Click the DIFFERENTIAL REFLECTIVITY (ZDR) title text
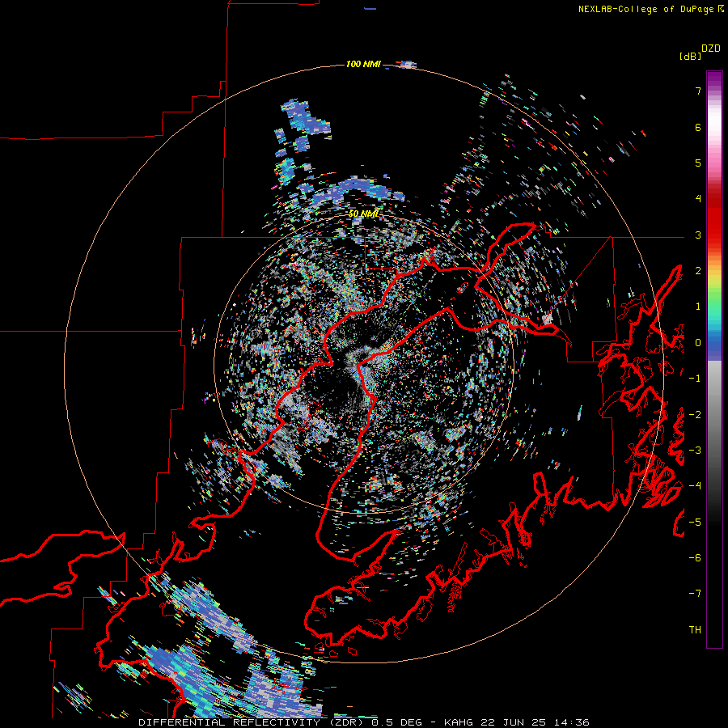The width and height of the screenshot is (728, 728). pos(253,722)
